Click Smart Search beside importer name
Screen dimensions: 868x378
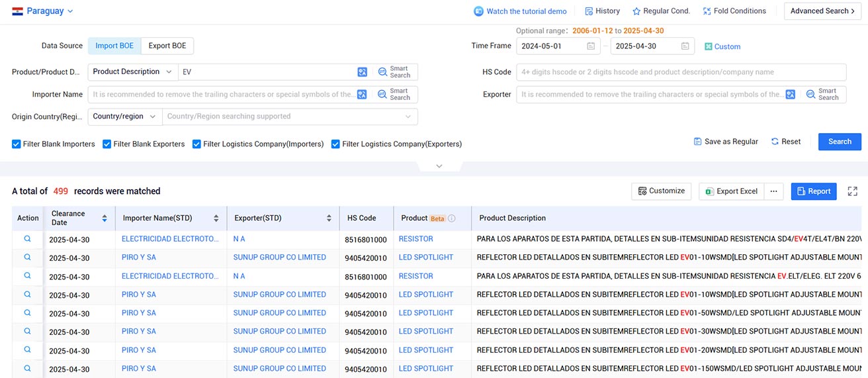pyautogui.click(x=394, y=95)
